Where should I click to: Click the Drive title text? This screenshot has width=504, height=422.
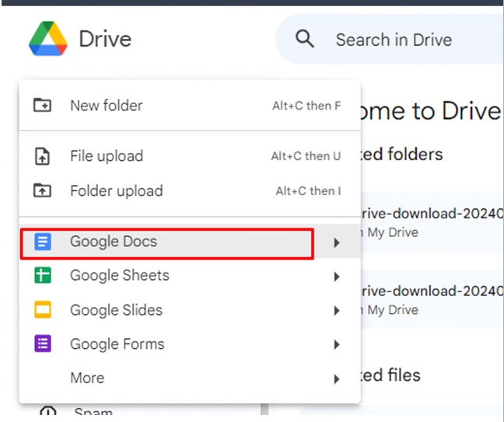click(x=105, y=39)
